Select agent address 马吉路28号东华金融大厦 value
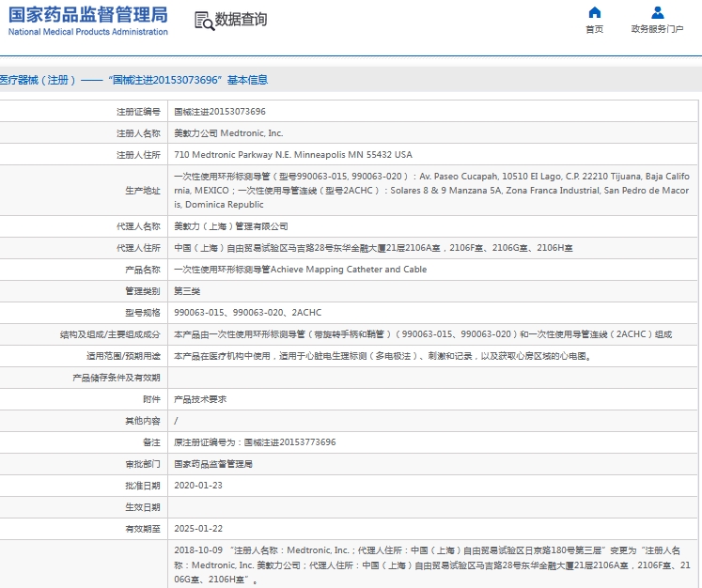The height and width of the screenshot is (588, 702). (373, 247)
